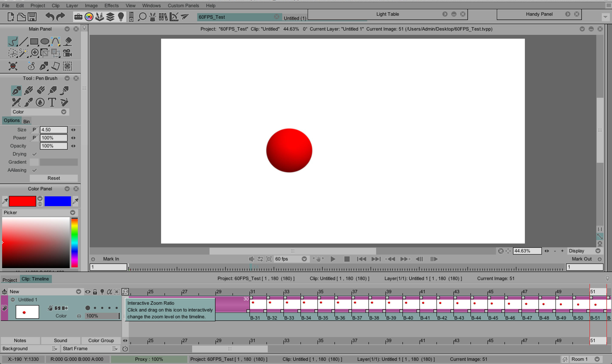Open the light bulb light table icon
This screenshot has height=364, width=612.
tap(121, 17)
